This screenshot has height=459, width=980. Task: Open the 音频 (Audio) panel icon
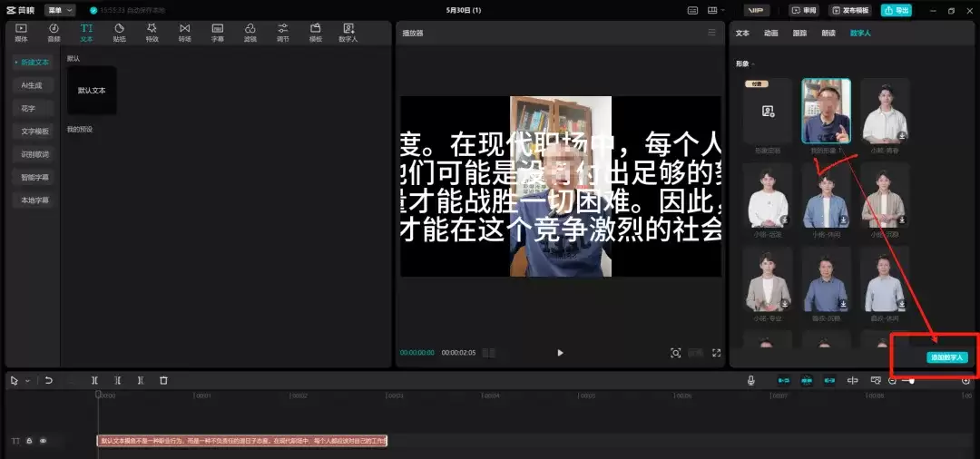click(x=54, y=33)
